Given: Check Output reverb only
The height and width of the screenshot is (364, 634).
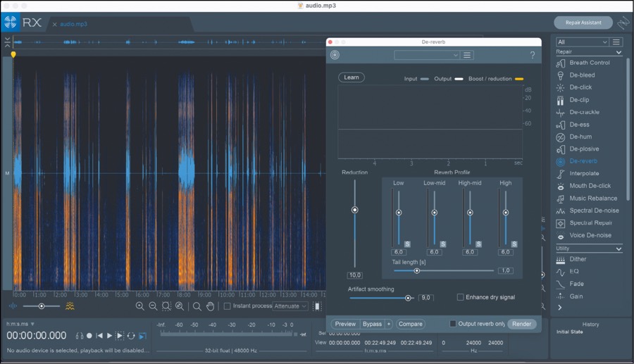Looking at the screenshot, I should [x=453, y=324].
